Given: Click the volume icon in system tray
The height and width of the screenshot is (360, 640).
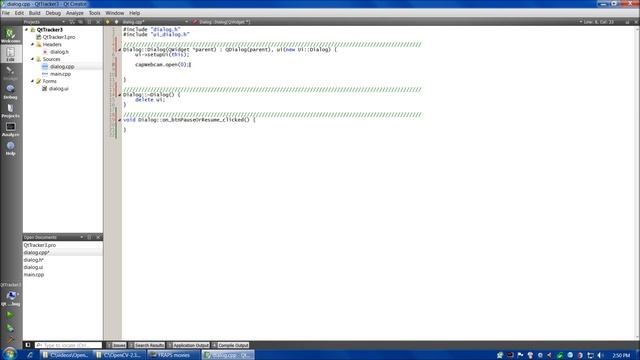Looking at the screenshot, I should [600, 355].
